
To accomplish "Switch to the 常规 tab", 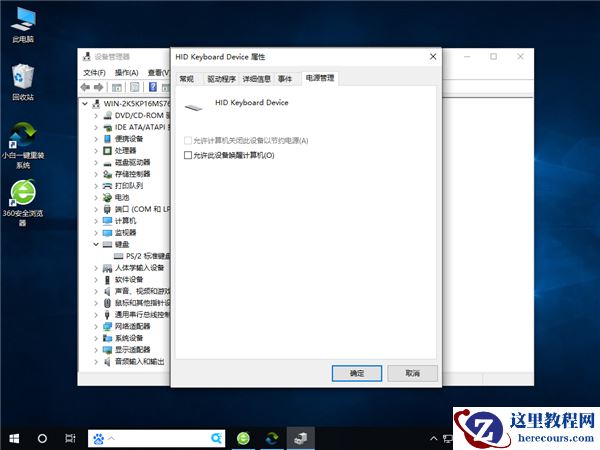I will click(x=187, y=79).
